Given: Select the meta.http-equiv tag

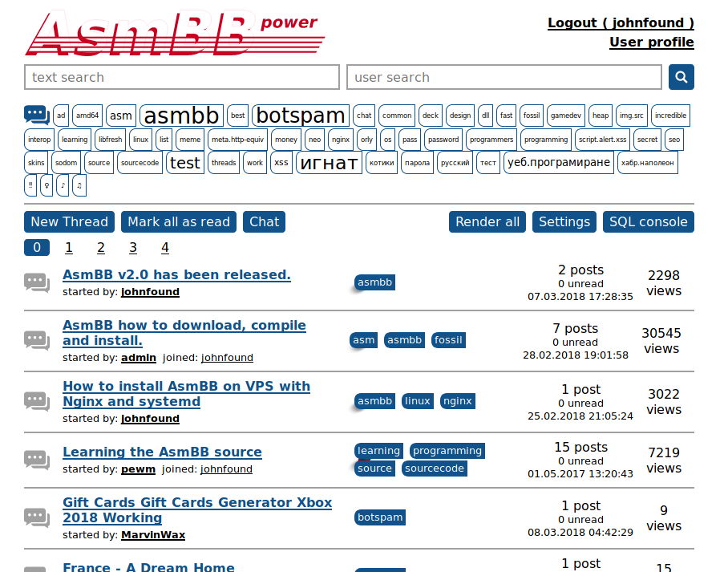Looking at the screenshot, I should 237,140.
